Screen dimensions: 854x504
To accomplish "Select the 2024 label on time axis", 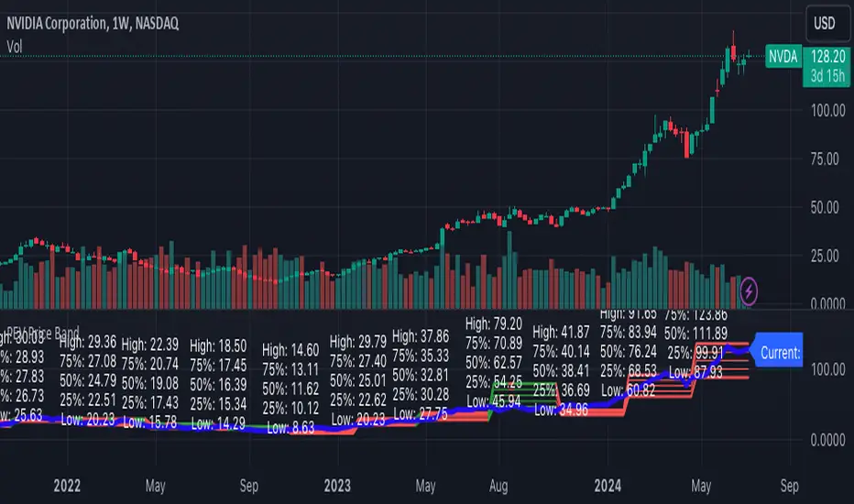I will tap(608, 486).
